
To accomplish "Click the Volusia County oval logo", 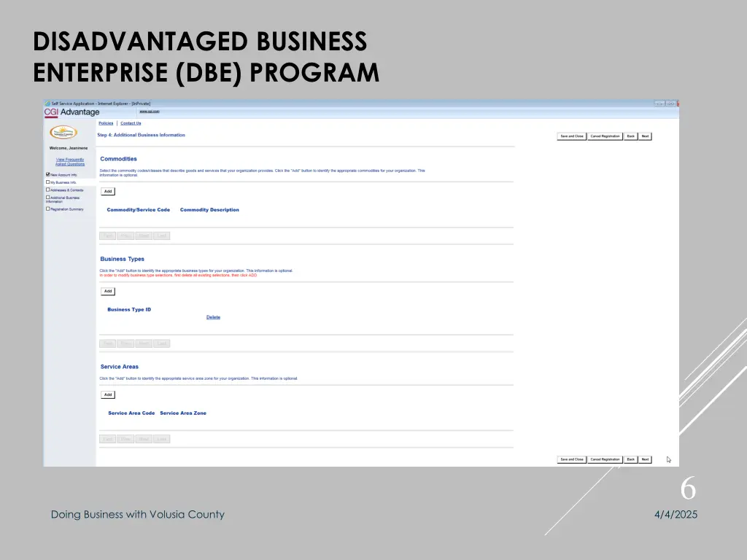I will (63, 133).
